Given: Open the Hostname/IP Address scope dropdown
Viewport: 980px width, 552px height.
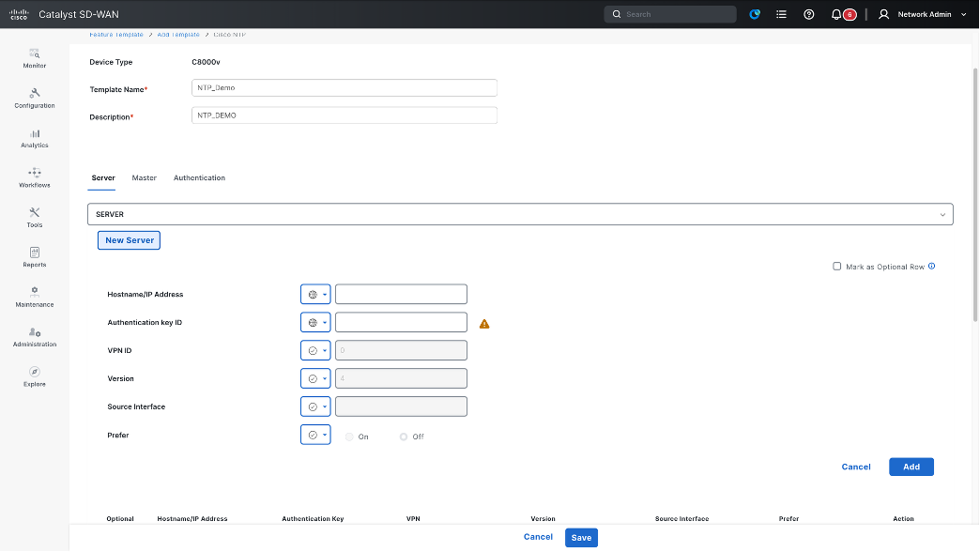Looking at the screenshot, I should pos(315,293).
